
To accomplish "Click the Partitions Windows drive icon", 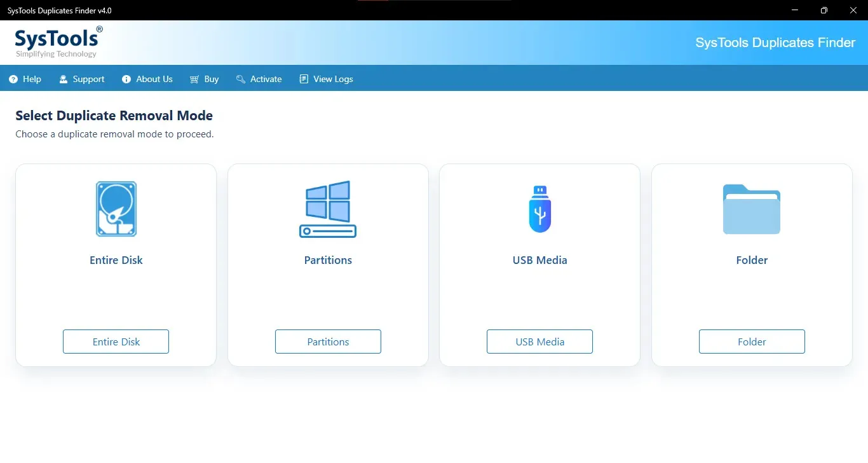I will (x=328, y=209).
